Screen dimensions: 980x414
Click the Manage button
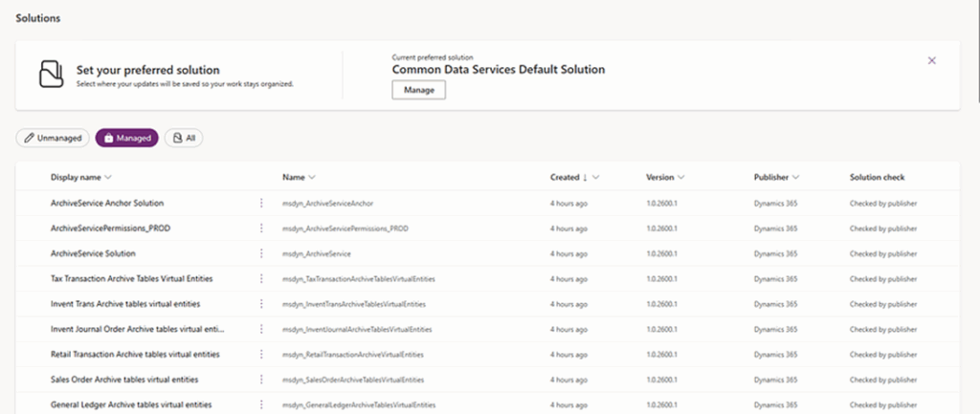[418, 90]
